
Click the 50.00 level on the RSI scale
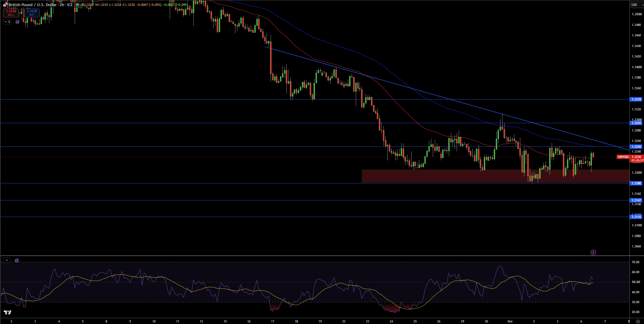(636, 282)
